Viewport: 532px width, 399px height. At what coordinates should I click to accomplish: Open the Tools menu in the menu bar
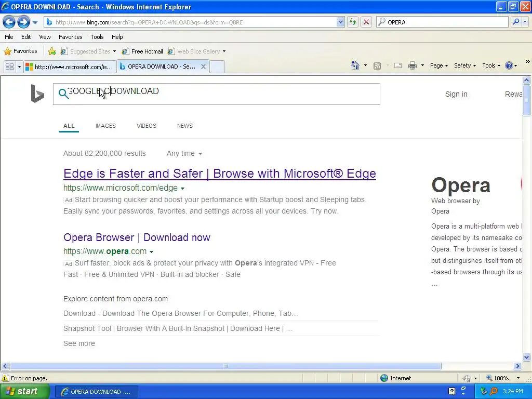97,37
